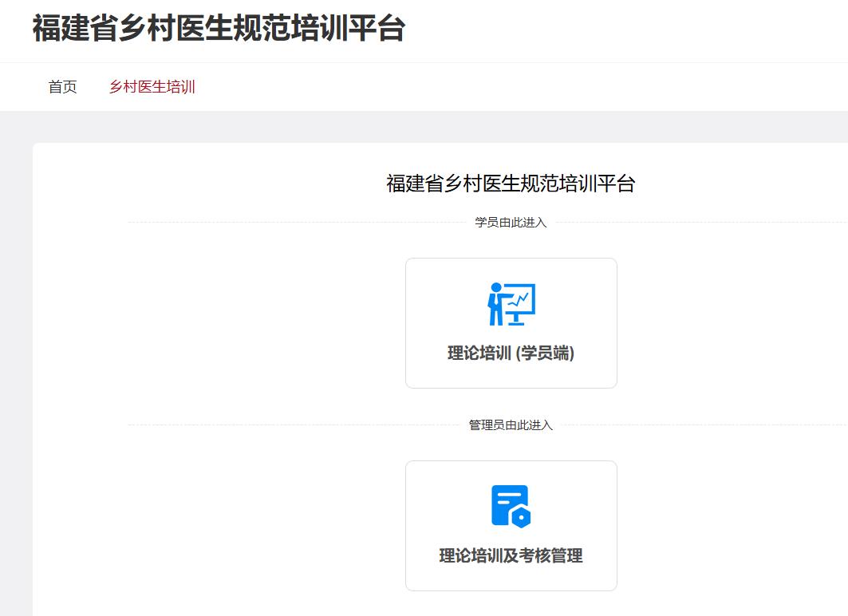Click the 学员由此进入 divider label
This screenshot has width=848, height=616.
click(x=511, y=223)
